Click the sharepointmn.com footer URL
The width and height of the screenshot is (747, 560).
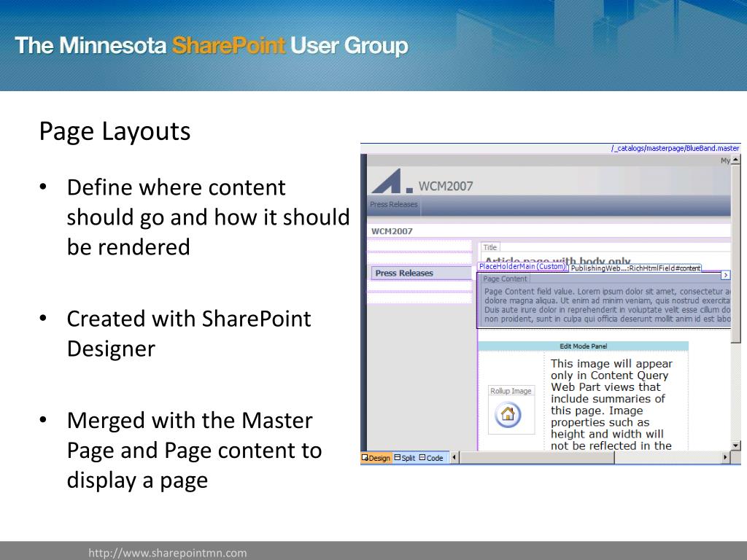pyautogui.click(x=168, y=553)
